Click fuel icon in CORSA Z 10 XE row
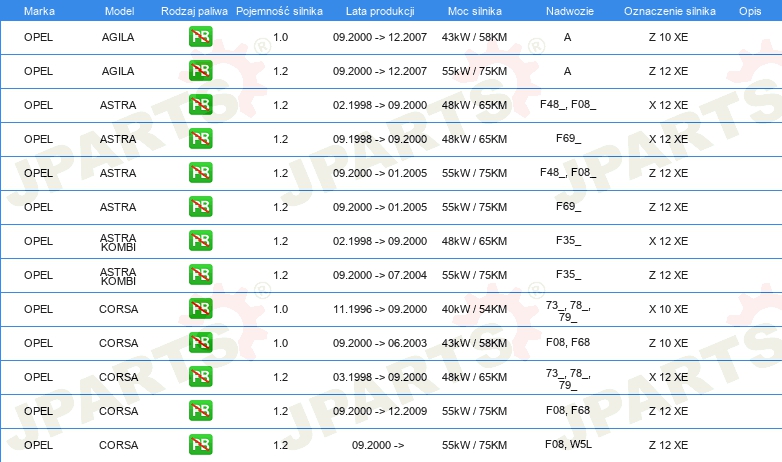Image resolution: width=782 pixels, height=462 pixels. tap(200, 343)
